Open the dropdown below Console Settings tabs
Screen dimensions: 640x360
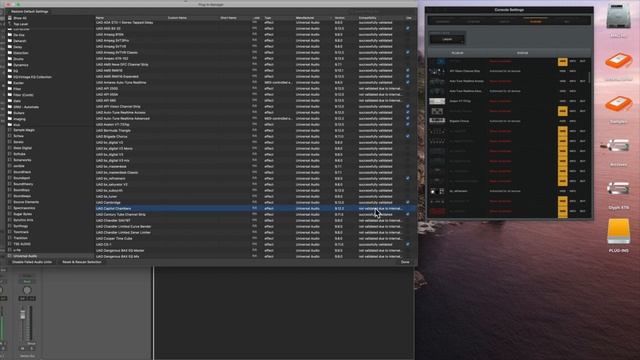pyautogui.click(x=447, y=40)
